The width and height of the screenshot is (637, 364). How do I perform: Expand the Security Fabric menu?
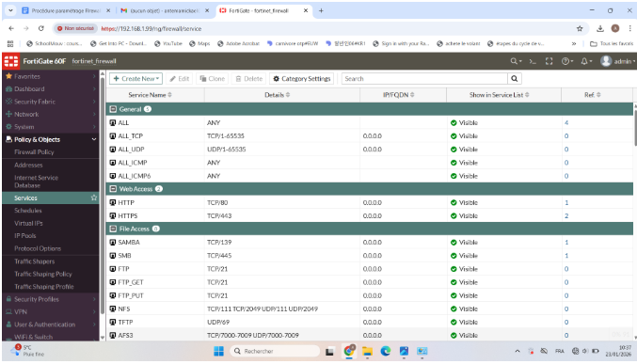pos(51,102)
